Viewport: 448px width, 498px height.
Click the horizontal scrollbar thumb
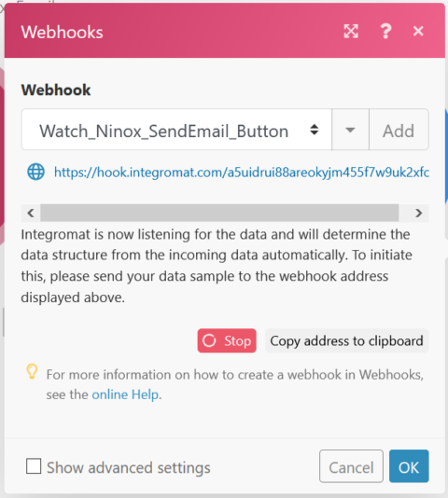click(219, 213)
